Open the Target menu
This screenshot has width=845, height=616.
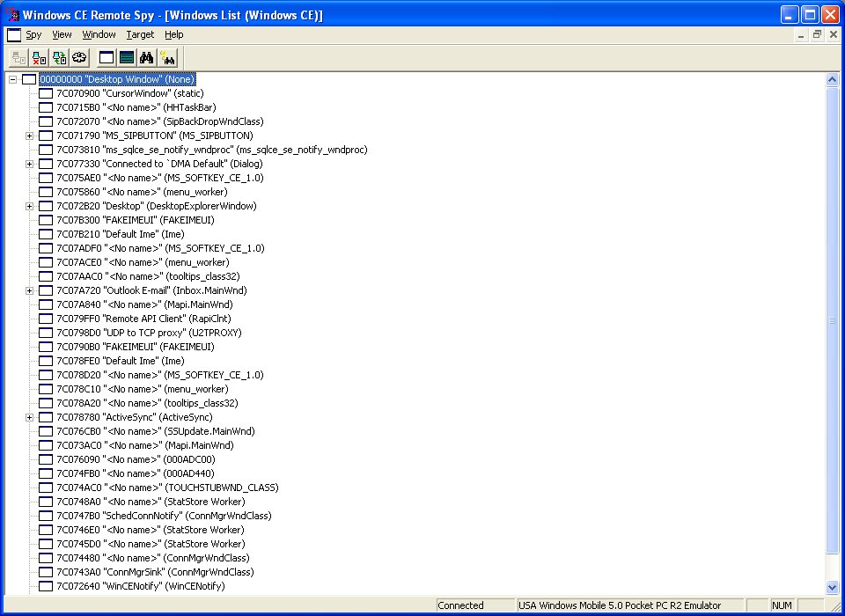140,35
